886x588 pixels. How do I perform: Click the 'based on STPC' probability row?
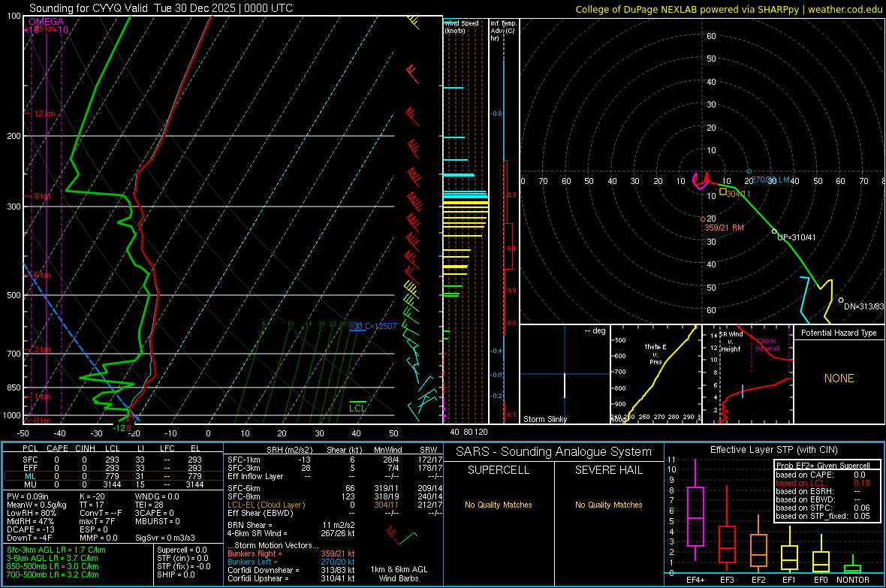pyautogui.click(x=823, y=508)
